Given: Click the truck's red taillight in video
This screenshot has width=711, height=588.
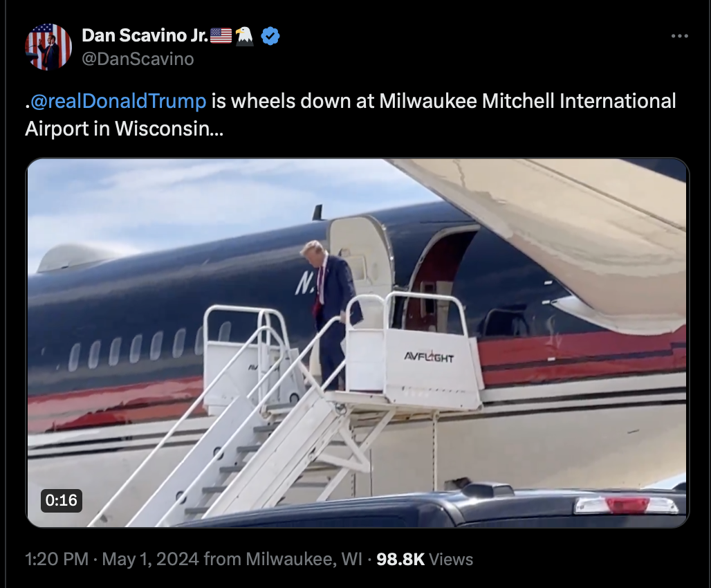Looking at the screenshot, I should click(627, 504).
